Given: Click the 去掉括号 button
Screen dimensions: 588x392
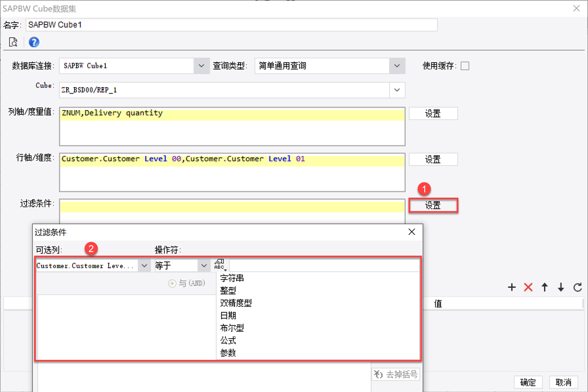Looking at the screenshot, I should [x=396, y=374].
